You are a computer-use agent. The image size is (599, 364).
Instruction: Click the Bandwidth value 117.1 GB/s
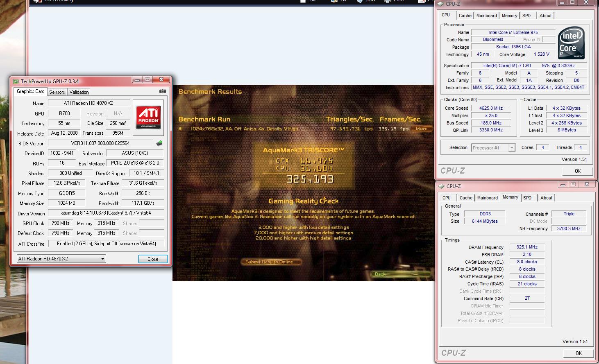tap(143, 203)
